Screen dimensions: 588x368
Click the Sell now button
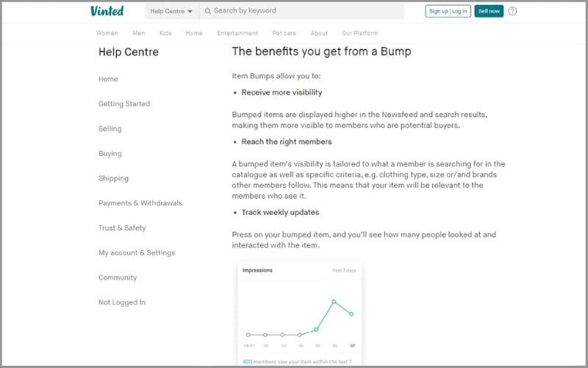(x=489, y=11)
